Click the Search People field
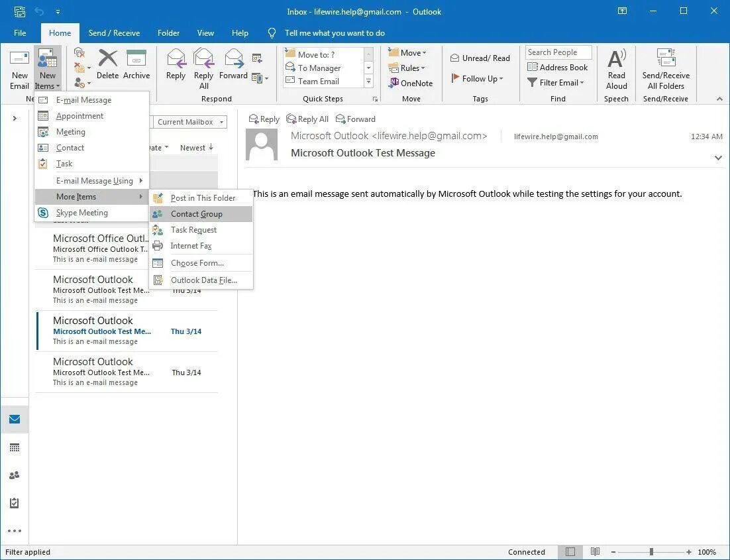 click(x=558, y=52)
